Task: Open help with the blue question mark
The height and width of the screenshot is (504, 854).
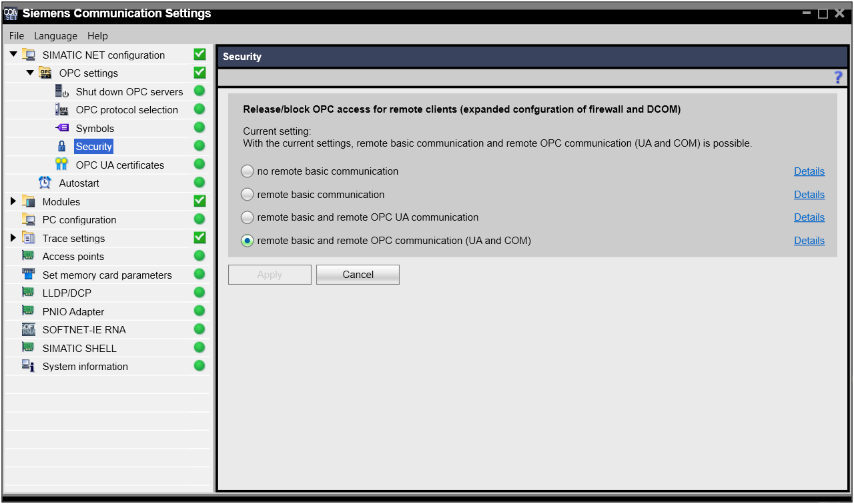Action: pyautogui.click(x=839, y=77)
